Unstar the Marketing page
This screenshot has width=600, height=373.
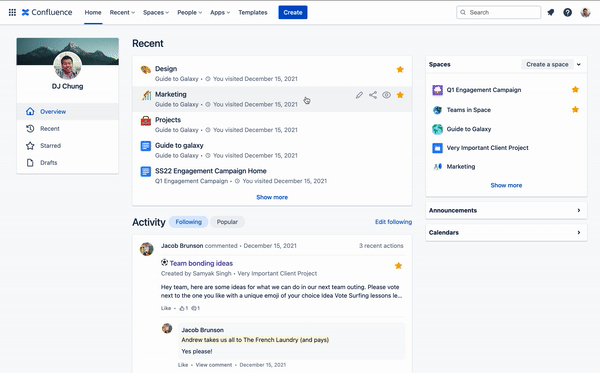pos(400,95)
